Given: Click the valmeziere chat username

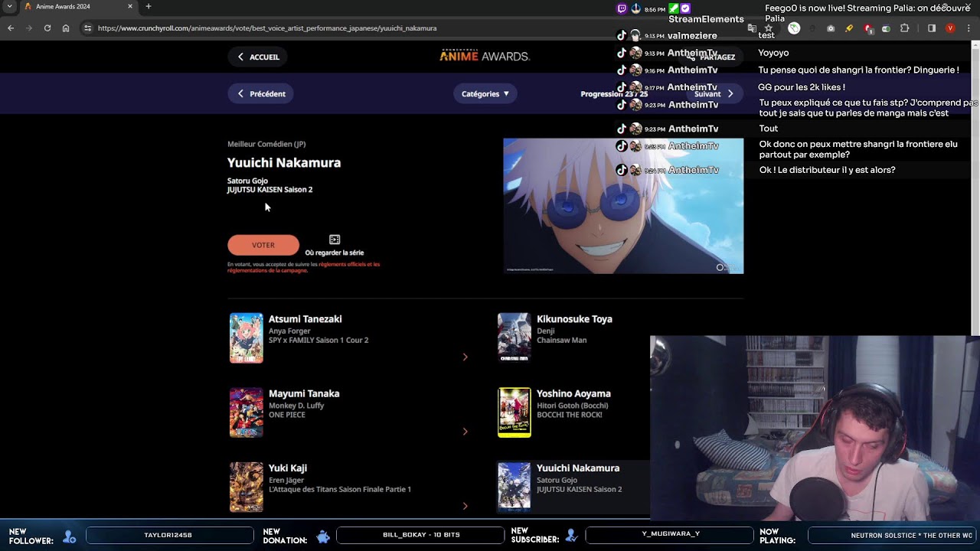Looking at the screenshot, I should [692, 36].
